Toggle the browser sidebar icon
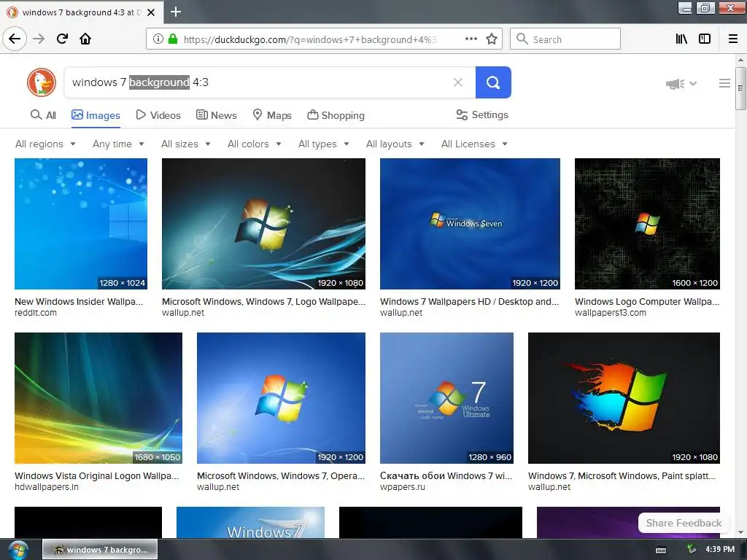747x560 pixels. (705, 39)
